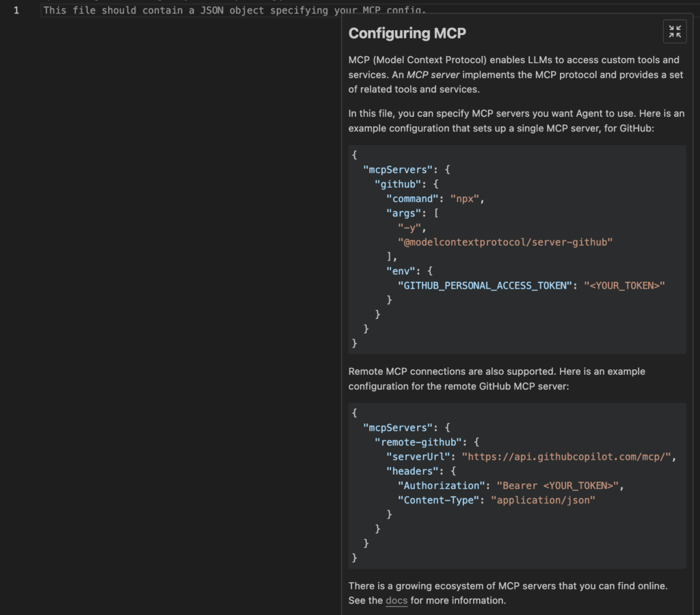700x615 pixels.
Task: Click the Configuring MCP heading
Action: click(407, 33)
